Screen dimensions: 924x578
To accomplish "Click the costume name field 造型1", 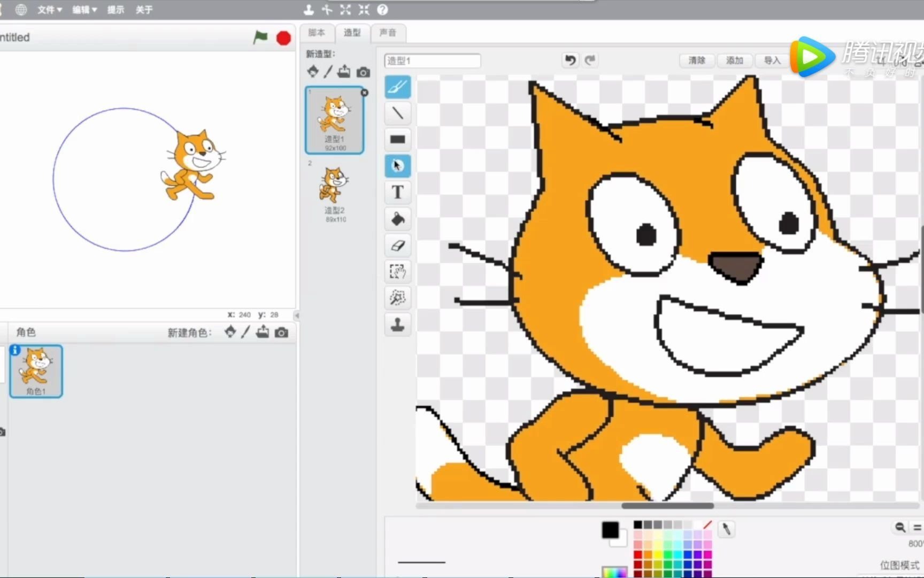I will pos(432,60).
